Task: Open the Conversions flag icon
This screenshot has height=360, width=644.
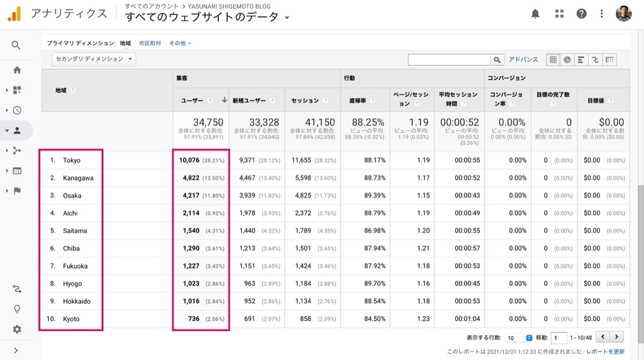Action: coord(17,191)
